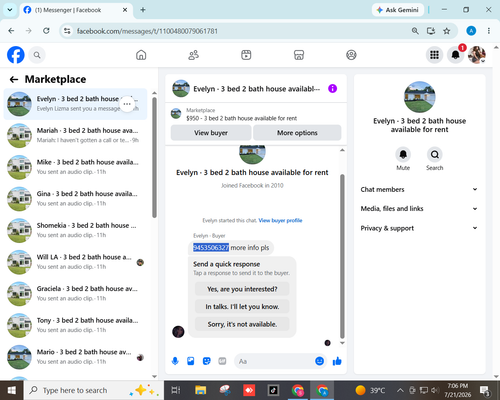Click View buyer button
The height and width of the screenshot is (400, 500).
[x=211, y=133]
